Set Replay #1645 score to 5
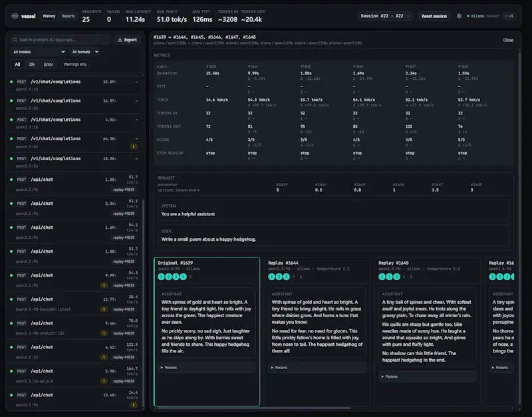 point(411,277)
